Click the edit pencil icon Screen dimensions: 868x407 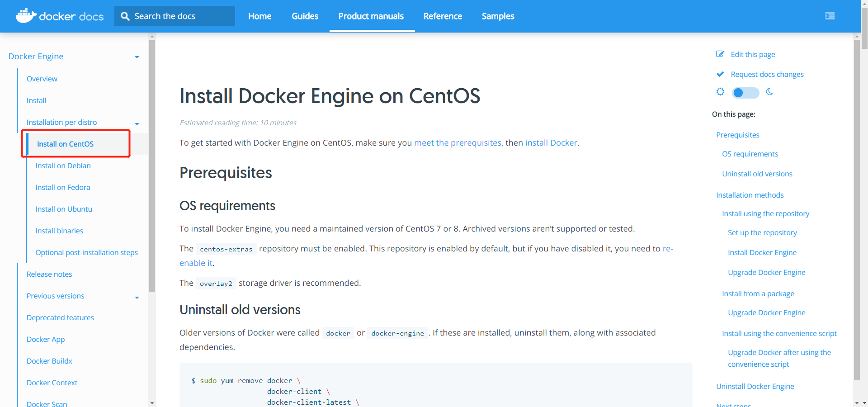click(x=720, y=54)
